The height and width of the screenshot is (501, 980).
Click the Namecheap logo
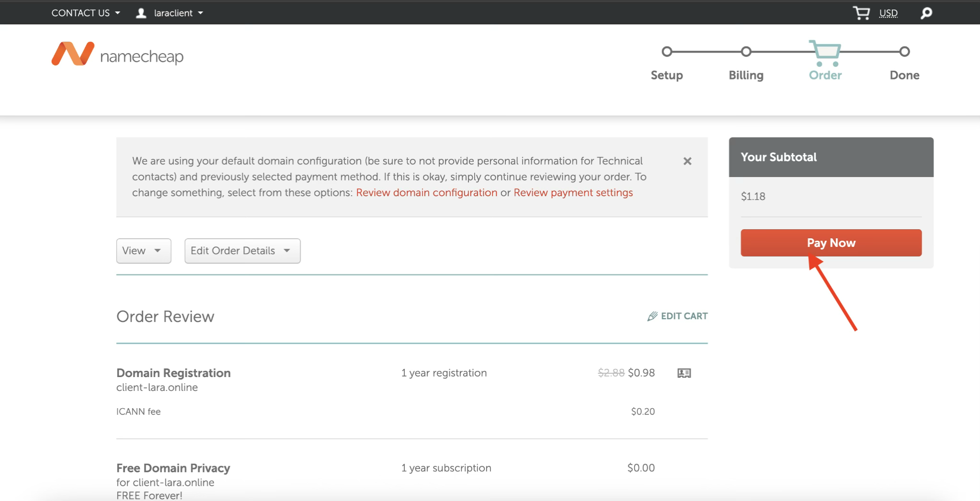point(117,55)
